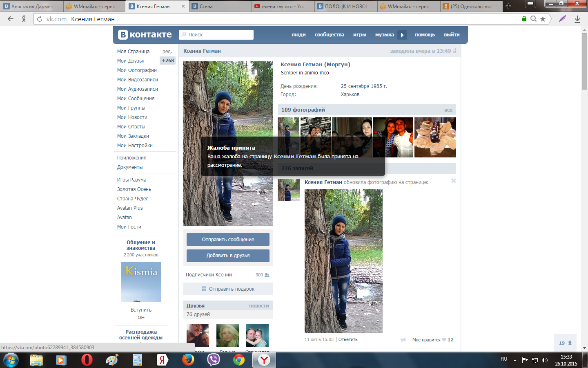Image resolution: width=588 pixels, height=368 pixels.
Task: Open Calculator from the taskbar
Action: (x=137, y=360)
